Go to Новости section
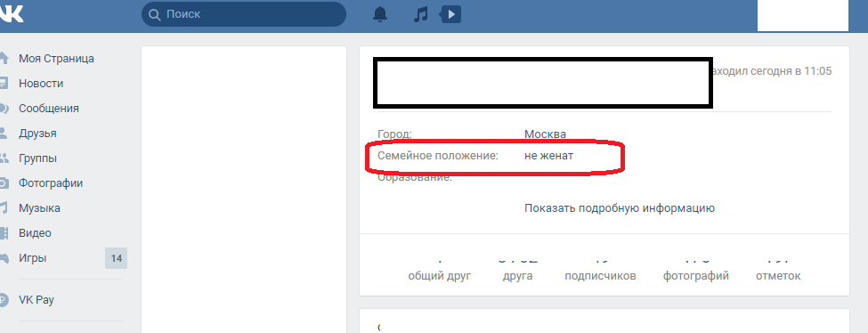The image size is (868, 333). (41, 84)
